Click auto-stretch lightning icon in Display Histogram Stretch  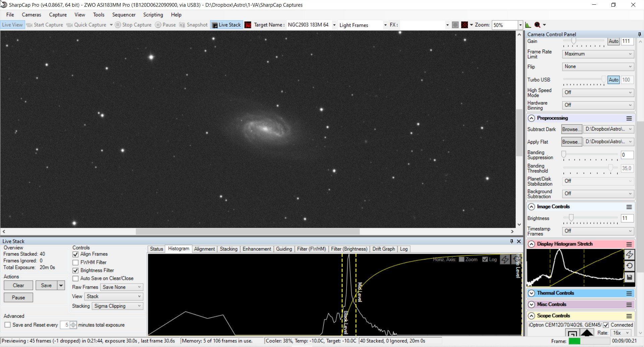coord(630,254)
